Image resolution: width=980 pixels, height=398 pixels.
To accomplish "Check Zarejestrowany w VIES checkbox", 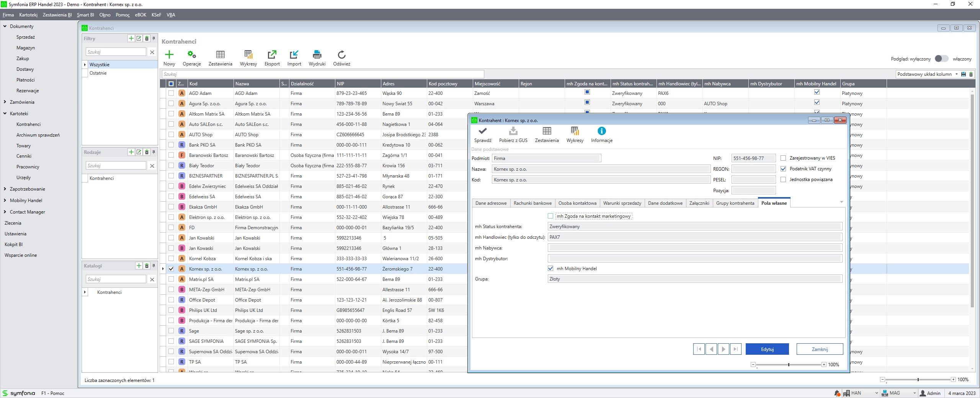I will click(783, 158).
